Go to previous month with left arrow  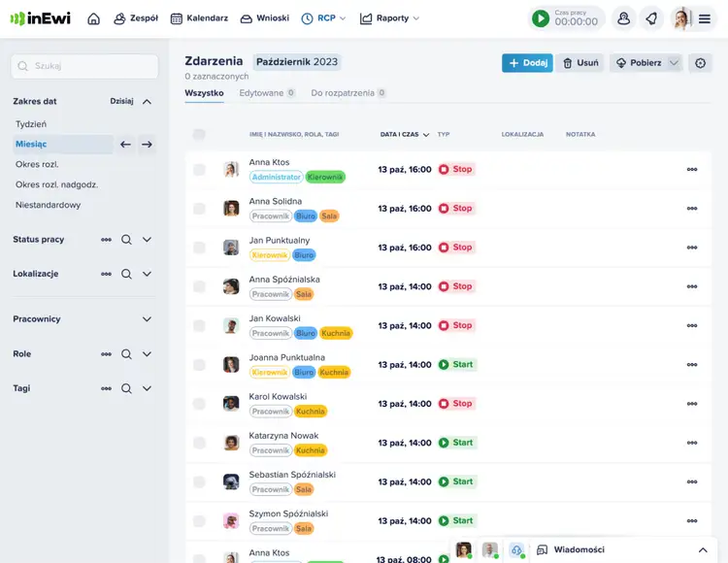[x=125, y=145]
